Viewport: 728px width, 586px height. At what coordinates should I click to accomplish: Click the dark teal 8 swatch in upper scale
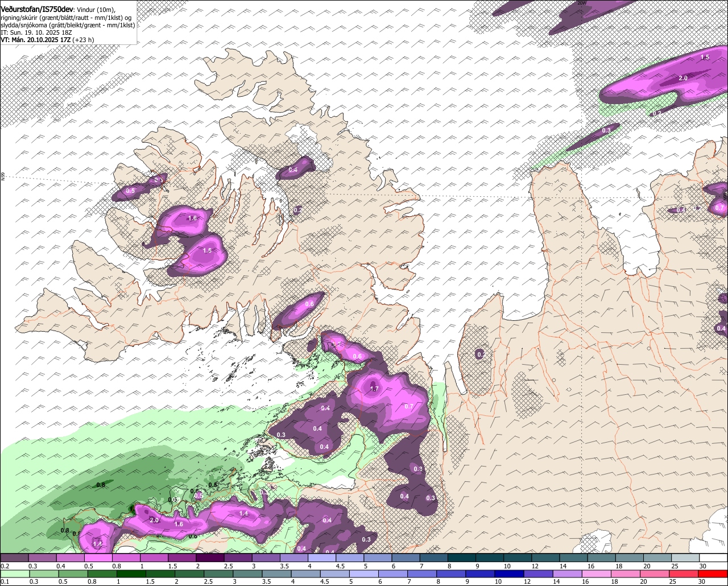click(x=462, y=558)
